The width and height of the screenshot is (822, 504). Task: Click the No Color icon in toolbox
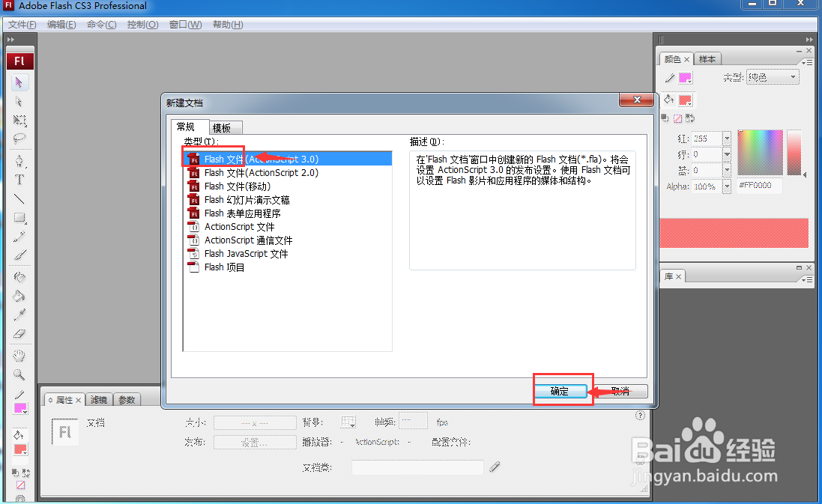click(20, 485)
